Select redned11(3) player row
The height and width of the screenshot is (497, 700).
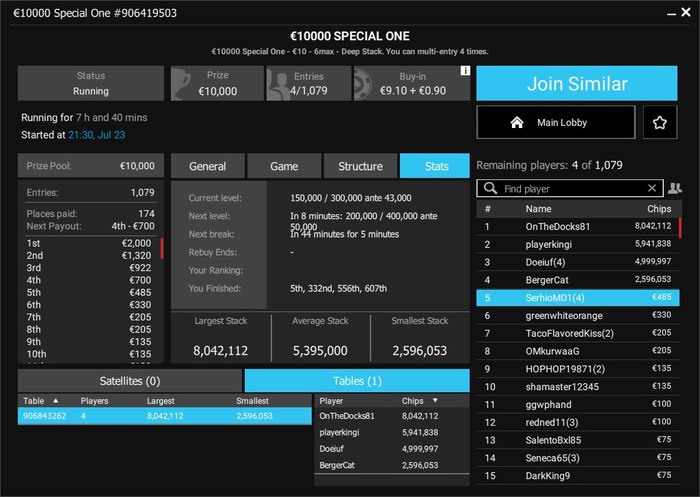click(x=578, y=422)
